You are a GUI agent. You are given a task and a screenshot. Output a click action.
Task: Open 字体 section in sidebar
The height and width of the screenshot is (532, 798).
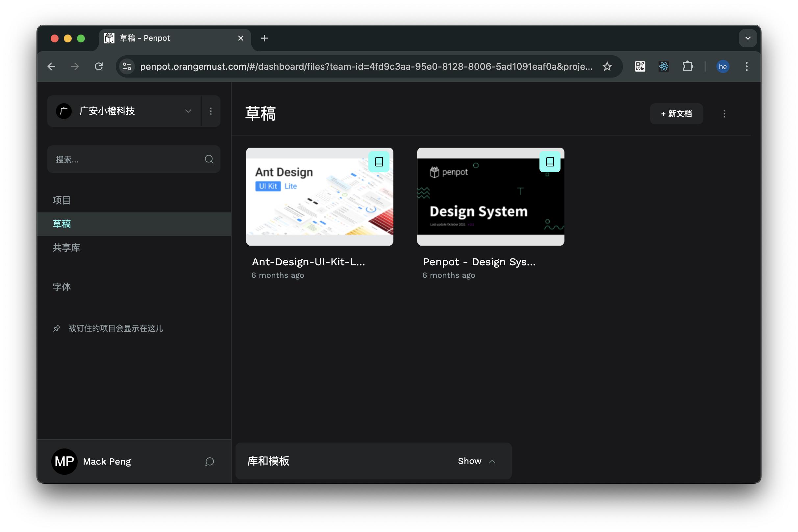point(62,287)
